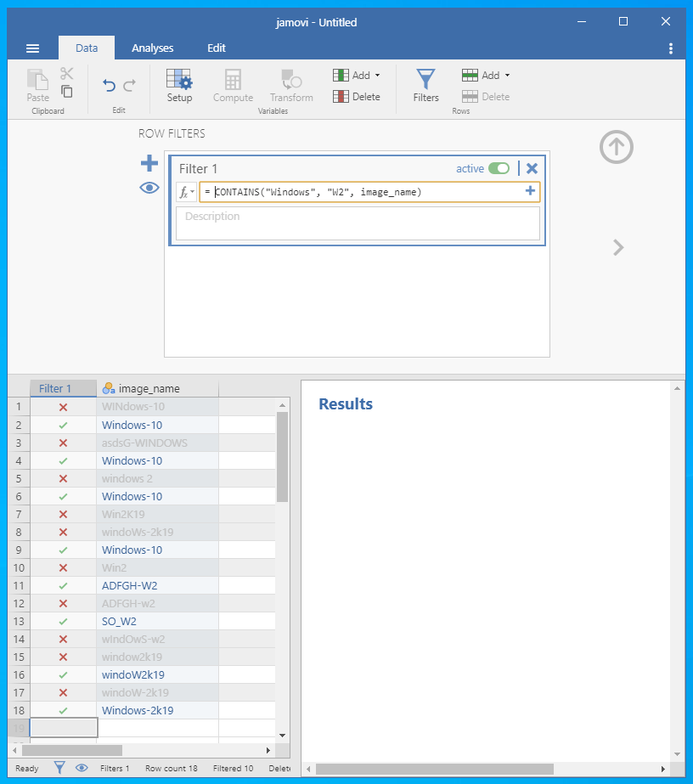Click the Results heading
Image resolution: width=693 pixels, height=784 pixels.
[x=346, y=404]
